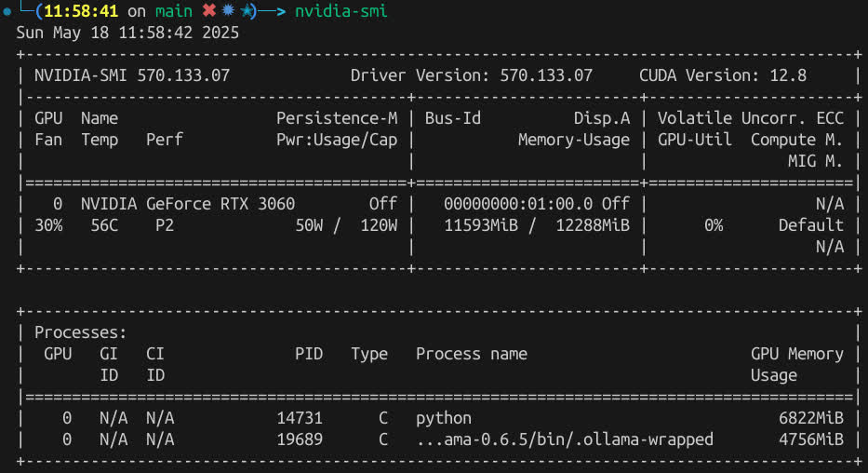Click the fan speed value '30%'

click(x=48, y=225)
